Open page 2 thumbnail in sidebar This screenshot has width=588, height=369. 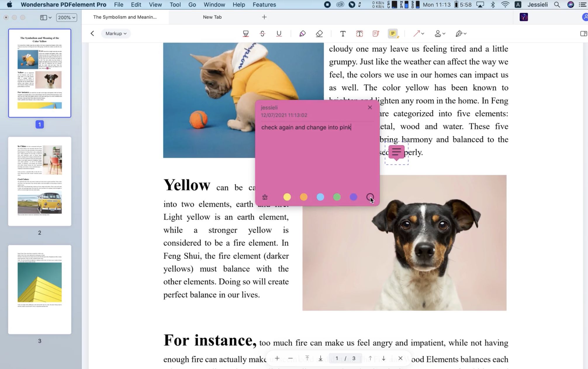tap(40, 181)
